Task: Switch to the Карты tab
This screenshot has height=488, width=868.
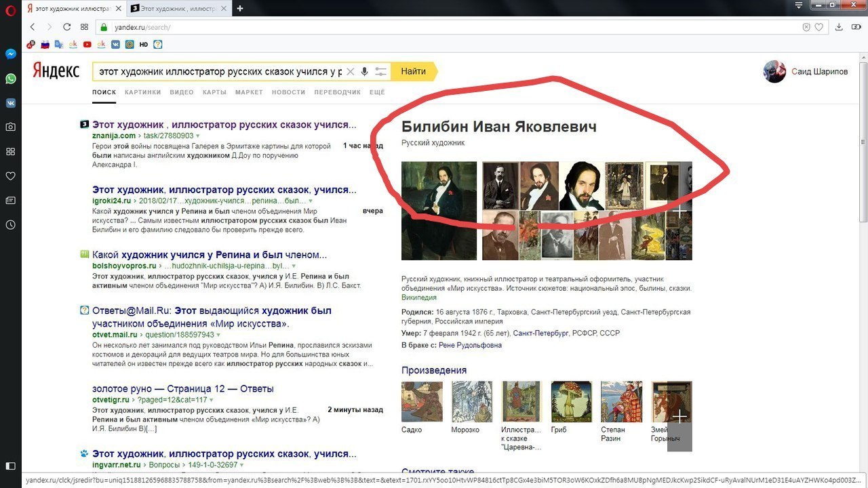Action: pos(214,92)
